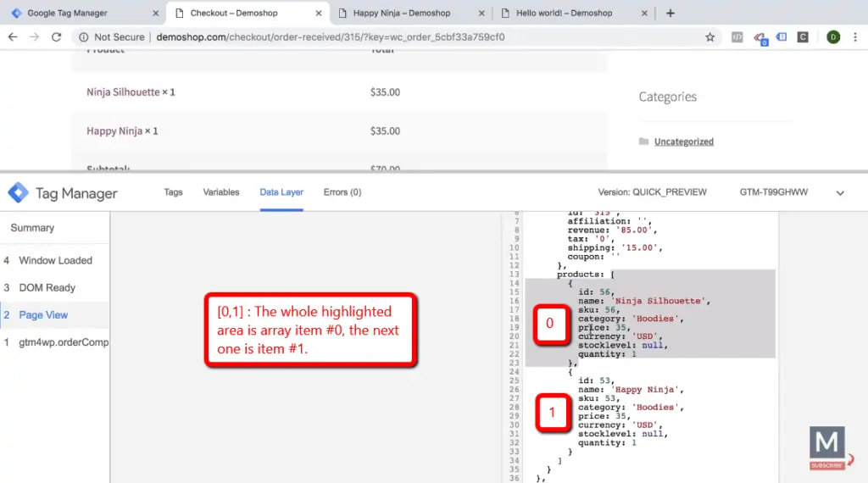Switch to the Google Tag Manager browser tab
The width and height of the screenshot is (868, 483).
click(76, 14)
